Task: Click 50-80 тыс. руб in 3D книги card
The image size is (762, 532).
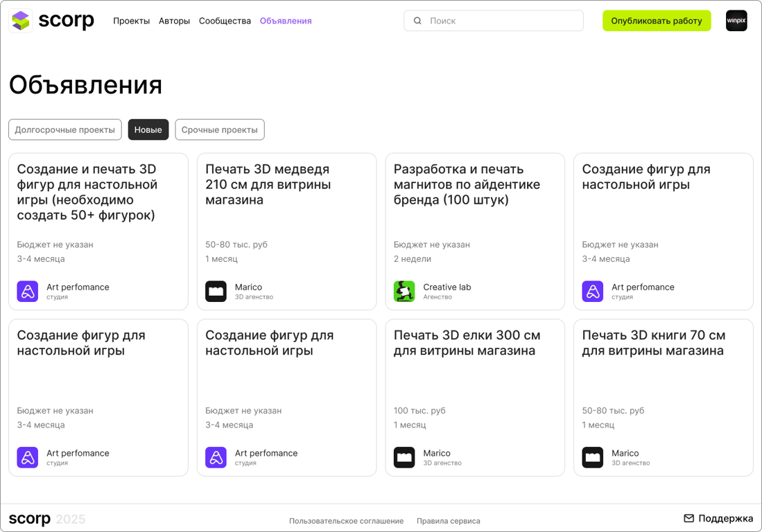Action: click(x=613, y=411)
